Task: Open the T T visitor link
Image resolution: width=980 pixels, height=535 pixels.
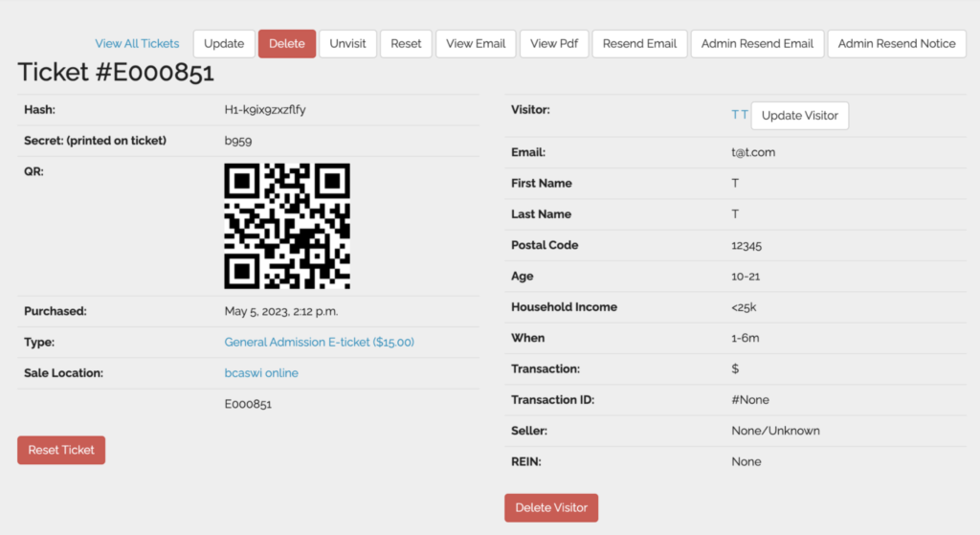Action: 739,115
